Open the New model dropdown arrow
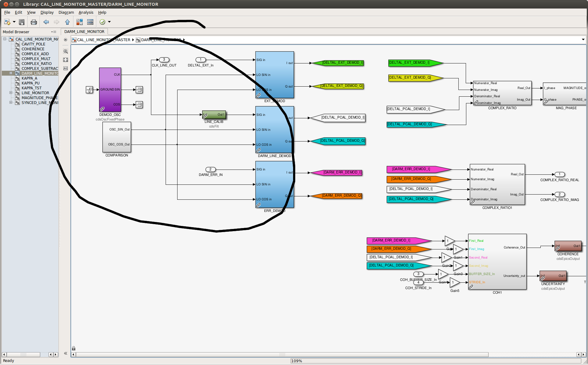This screenshot has height=365, width=588. click(x=14, y=22)
